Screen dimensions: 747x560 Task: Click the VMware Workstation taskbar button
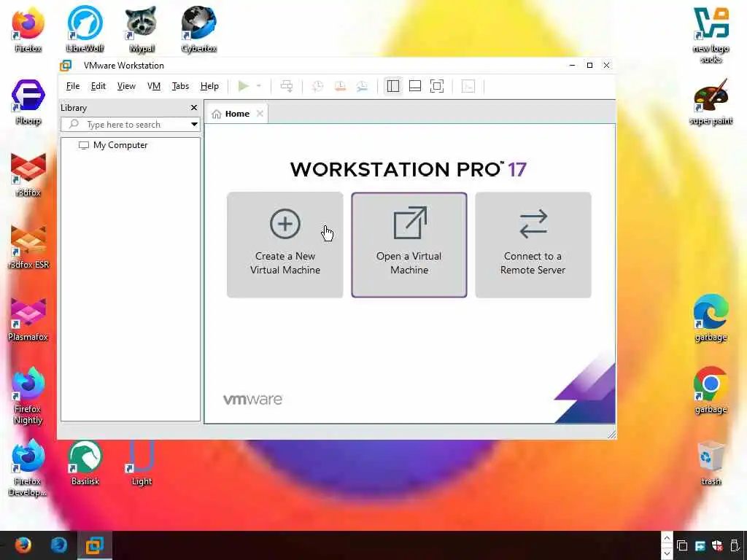coord(95,545)
